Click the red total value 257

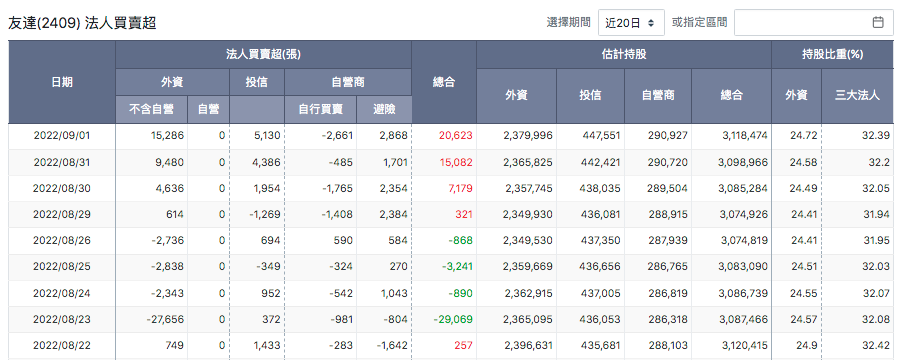pyautogui.click(x=463, y=346)
